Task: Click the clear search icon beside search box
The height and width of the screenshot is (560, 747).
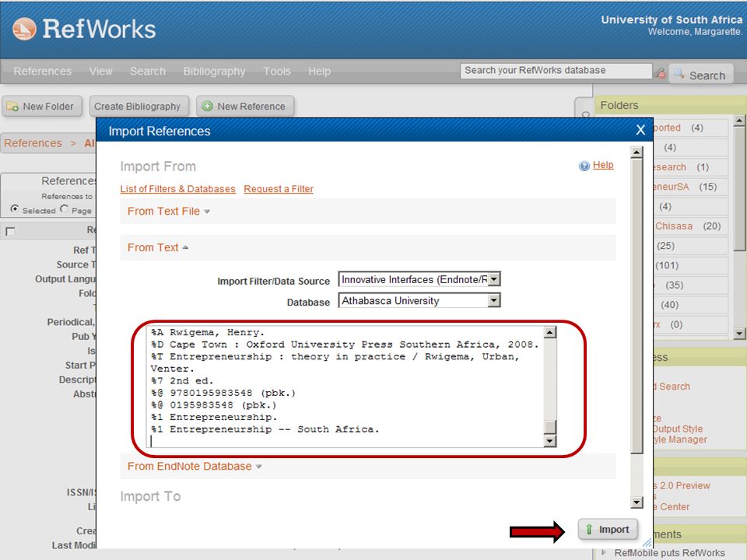Action: click(x=660, y=73)
